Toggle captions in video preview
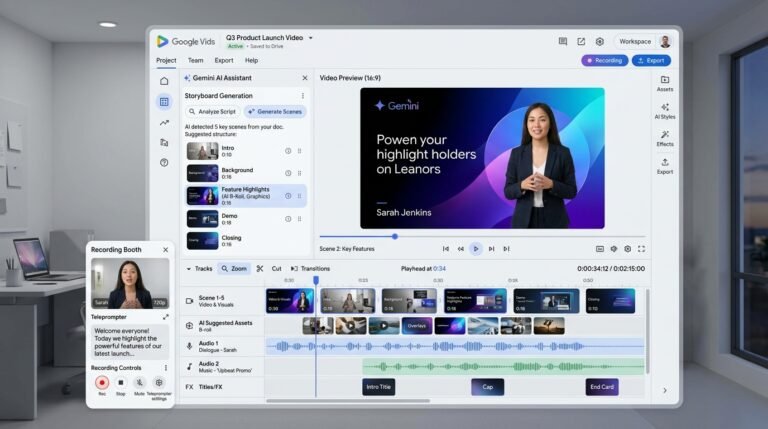 tap(600, 249)
